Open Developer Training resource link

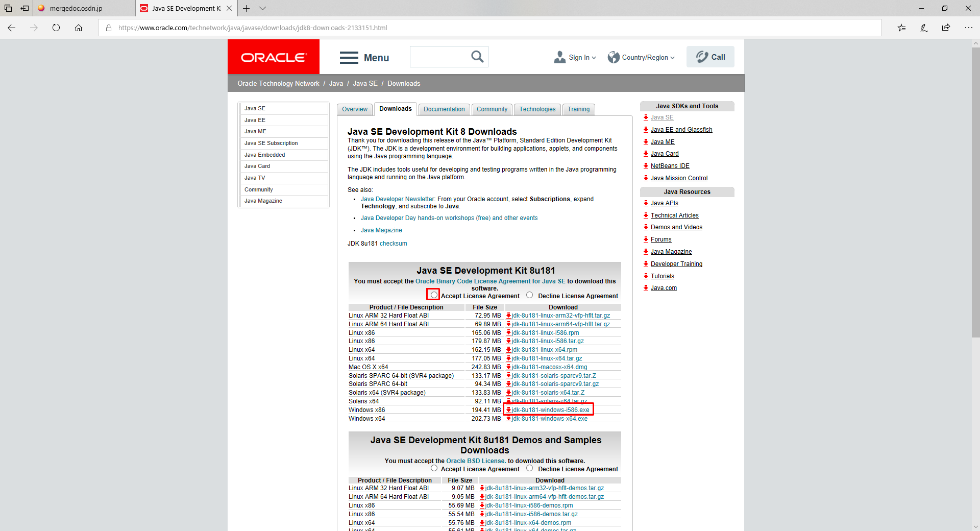[676, 264]
